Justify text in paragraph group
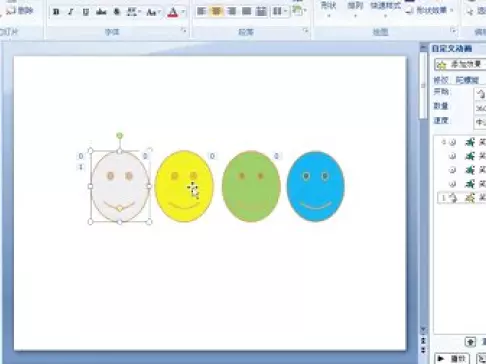 [246, 12]
